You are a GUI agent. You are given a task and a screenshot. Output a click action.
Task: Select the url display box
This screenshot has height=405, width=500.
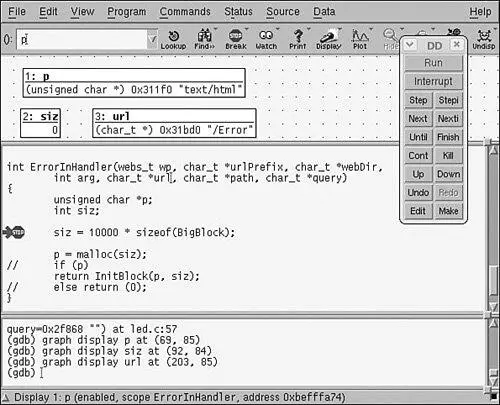(x=174, y=123)
